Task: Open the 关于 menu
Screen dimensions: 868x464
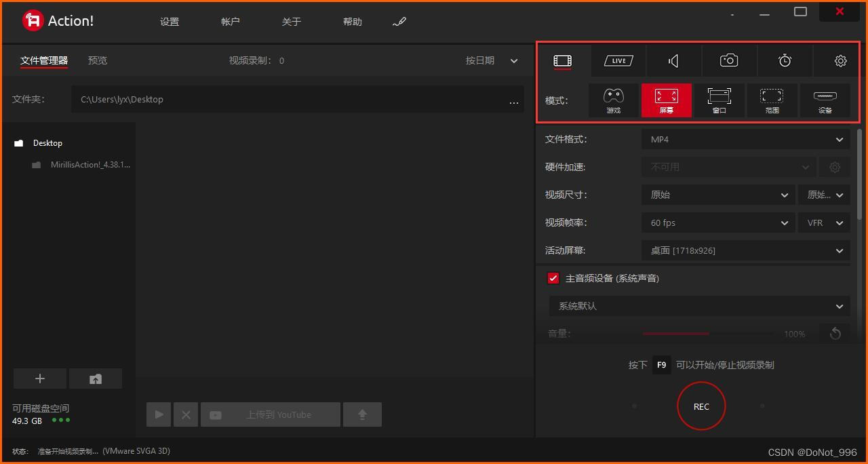Action: coord(292,22)
